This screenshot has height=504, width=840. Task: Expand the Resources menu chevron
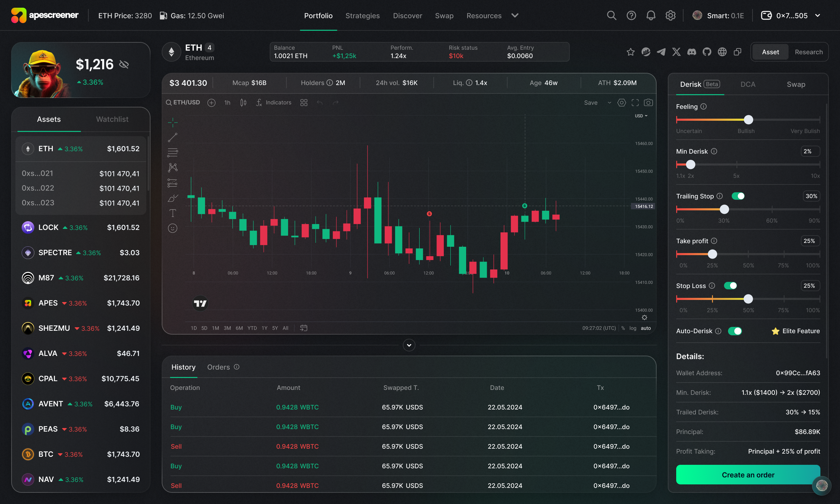[515, 15]
